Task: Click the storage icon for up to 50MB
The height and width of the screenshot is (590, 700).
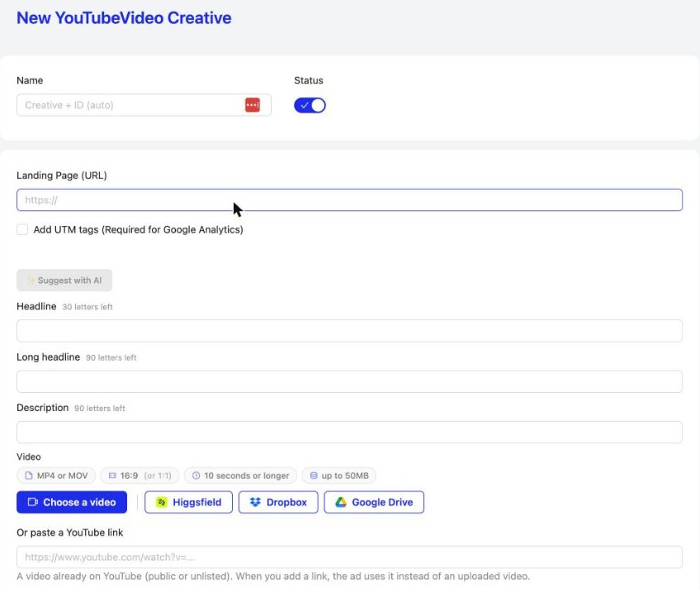Action: tap(314, 475)
